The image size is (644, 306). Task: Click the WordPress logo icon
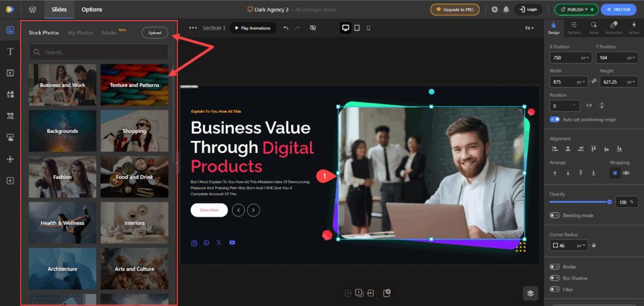click(x=33, y=9)
